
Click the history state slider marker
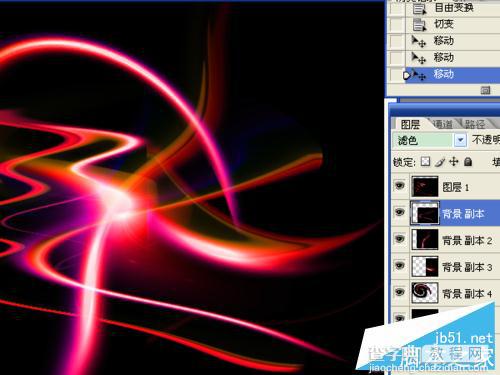coord(407,75)
